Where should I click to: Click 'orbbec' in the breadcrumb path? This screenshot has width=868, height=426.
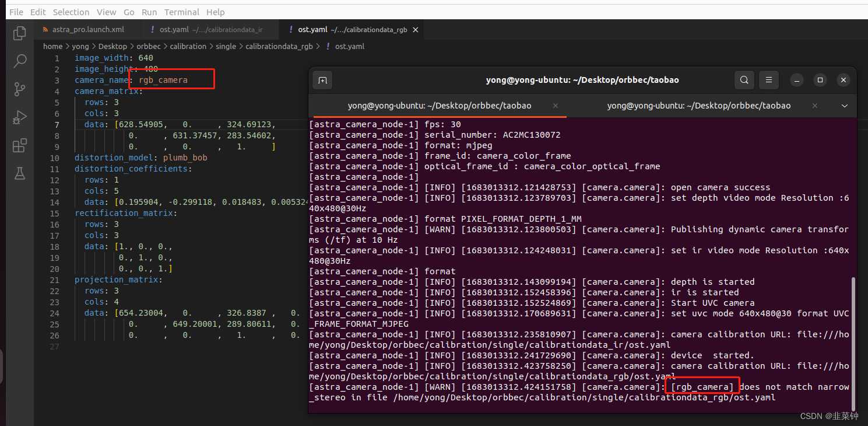(148, 46)
